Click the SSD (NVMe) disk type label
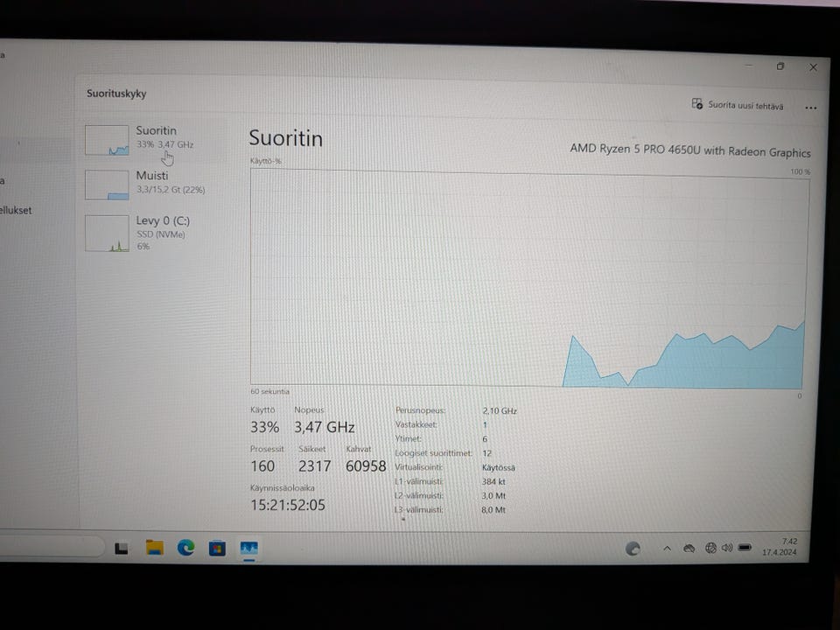 [x=161, y=234]
